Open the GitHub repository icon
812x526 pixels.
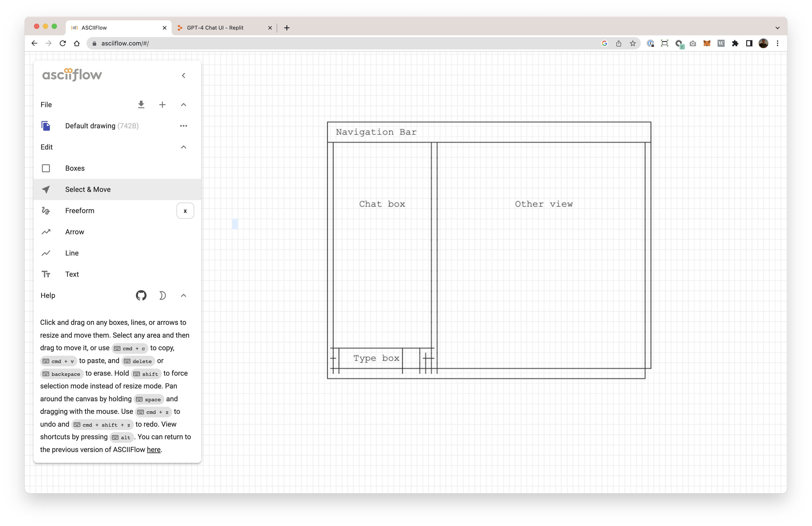click(141, 295)
